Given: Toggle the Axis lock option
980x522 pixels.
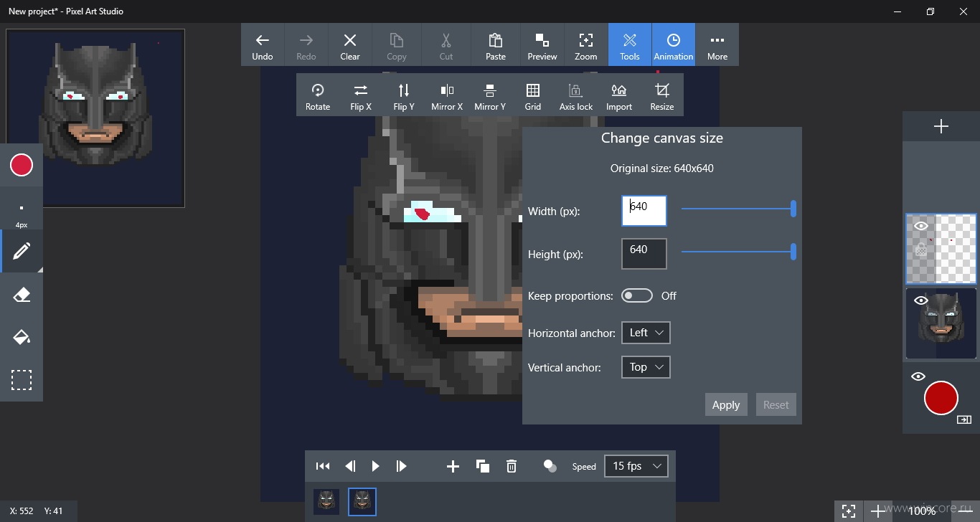Looking at the screenshot, I should point(576,95).
